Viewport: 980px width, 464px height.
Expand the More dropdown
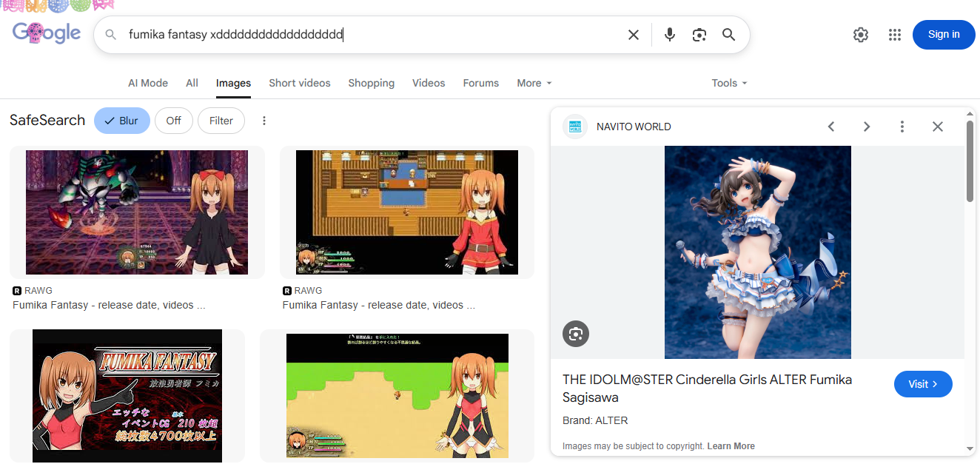tap(534, 83)
